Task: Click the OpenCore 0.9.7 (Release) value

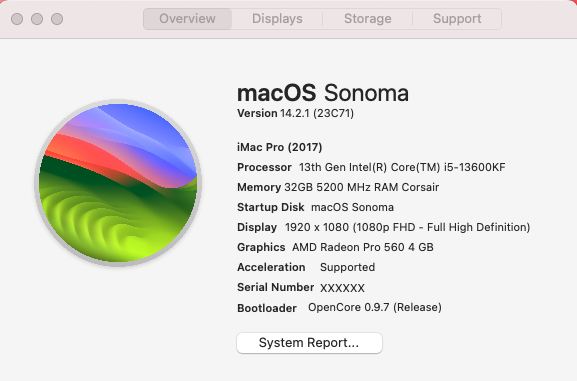Action: (375, 307)
